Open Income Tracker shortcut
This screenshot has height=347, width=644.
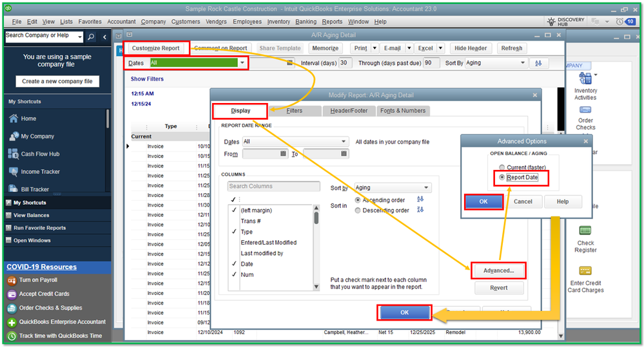pos(40,171)
